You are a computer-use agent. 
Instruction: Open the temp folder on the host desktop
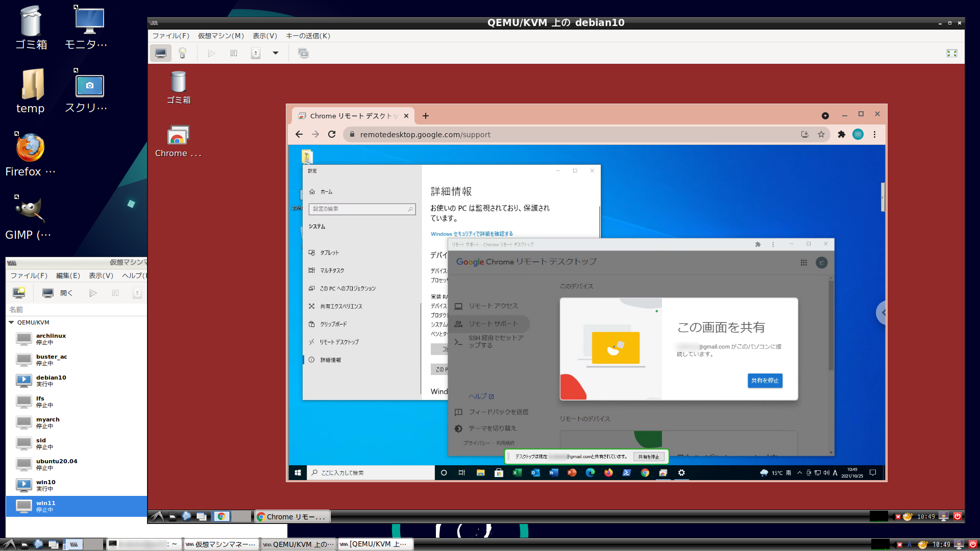point(31,91)
